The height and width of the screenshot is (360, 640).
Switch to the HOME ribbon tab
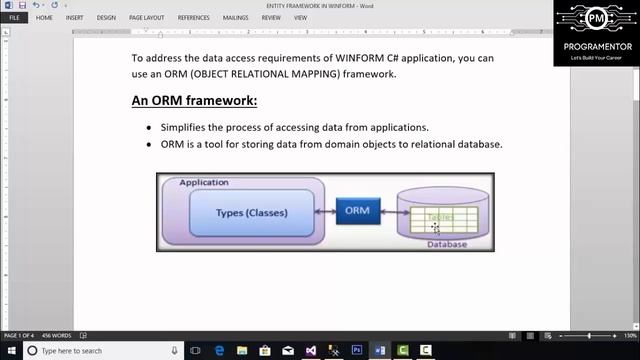44,18
